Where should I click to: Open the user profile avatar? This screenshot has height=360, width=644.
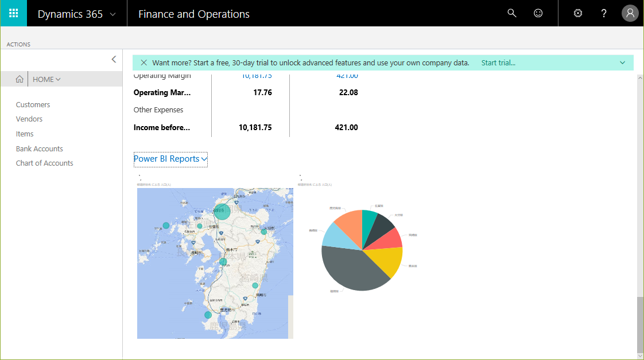coord(630,13)
